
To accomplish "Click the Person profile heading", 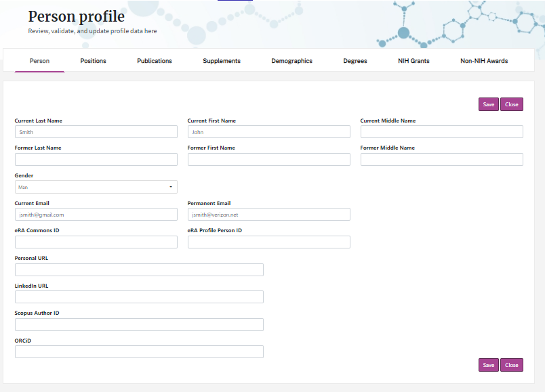I will [x=76, y=16].
